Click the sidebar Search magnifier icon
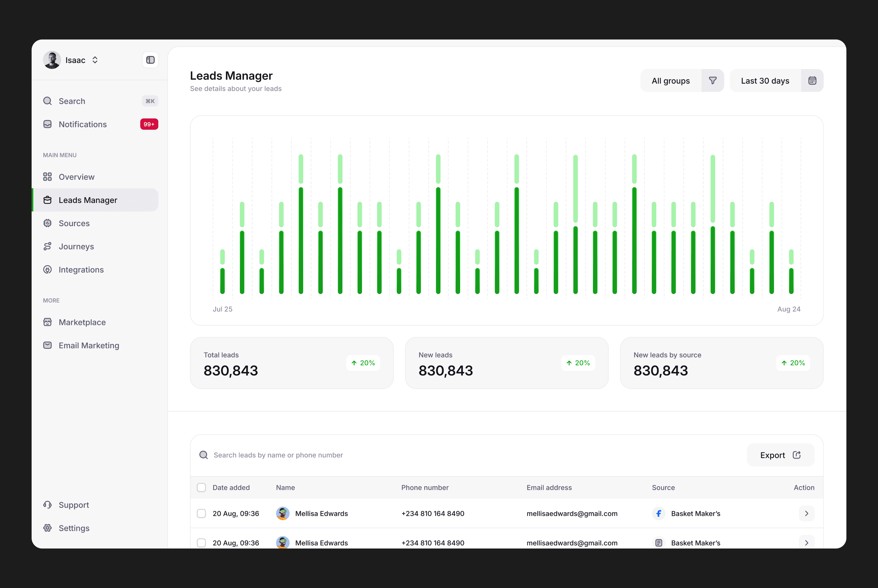The width and height of the screenshot is (878, 588). 47,101
